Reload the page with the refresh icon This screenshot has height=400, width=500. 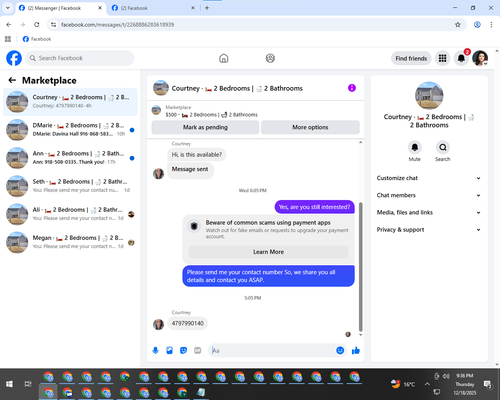coord(37,24)
